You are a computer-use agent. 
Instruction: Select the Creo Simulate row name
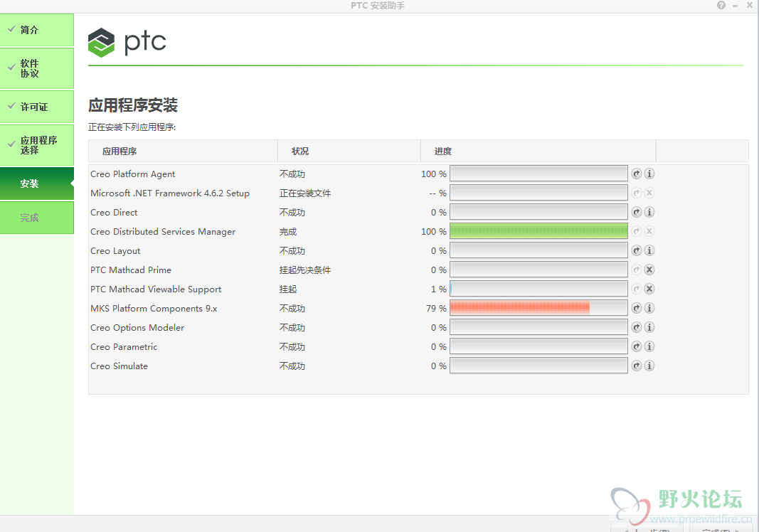[119, 366]
